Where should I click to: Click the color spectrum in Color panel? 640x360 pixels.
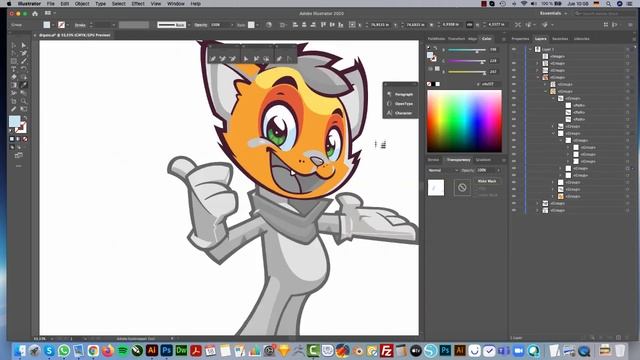(x=464, y=121)
